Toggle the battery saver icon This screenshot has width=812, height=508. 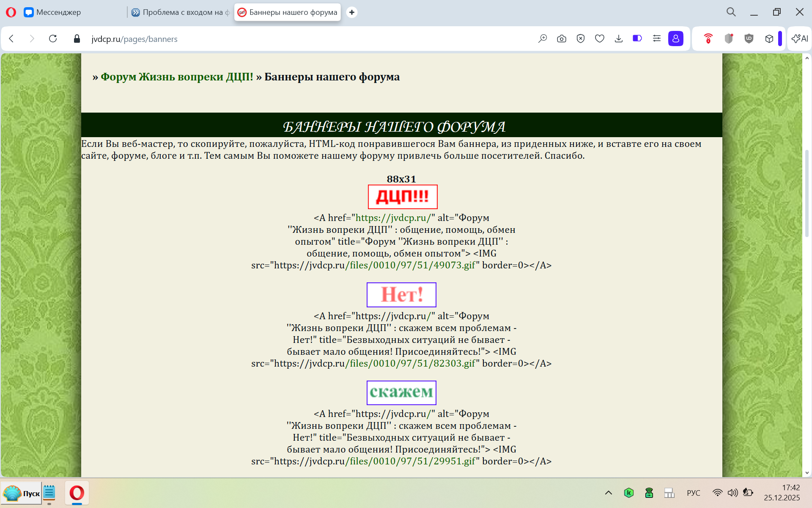[637, 39]
